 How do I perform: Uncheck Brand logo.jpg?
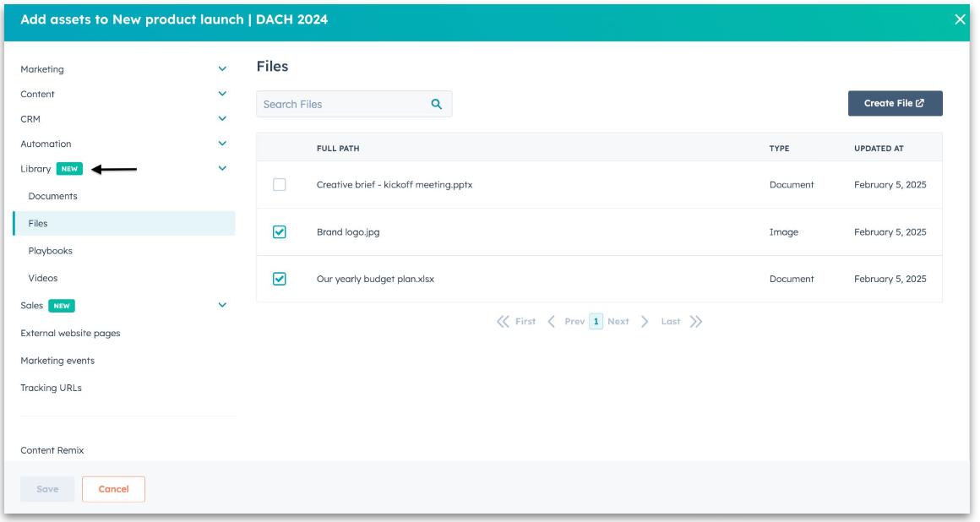[x=280, y=231]
